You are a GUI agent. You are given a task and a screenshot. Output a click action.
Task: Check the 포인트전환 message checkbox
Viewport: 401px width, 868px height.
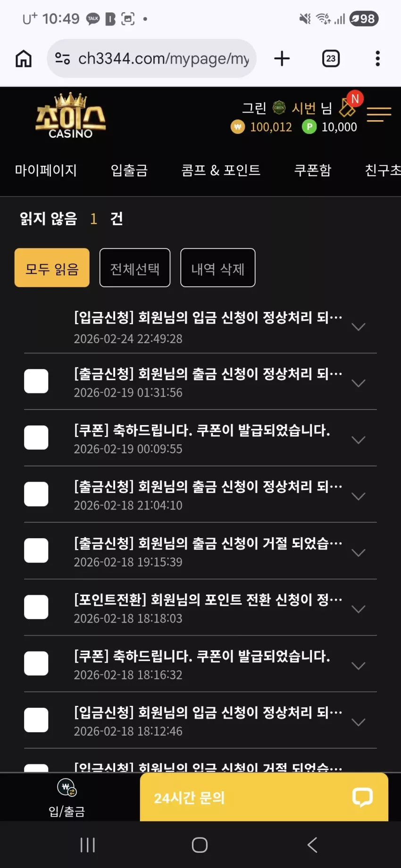pos(36,607)
